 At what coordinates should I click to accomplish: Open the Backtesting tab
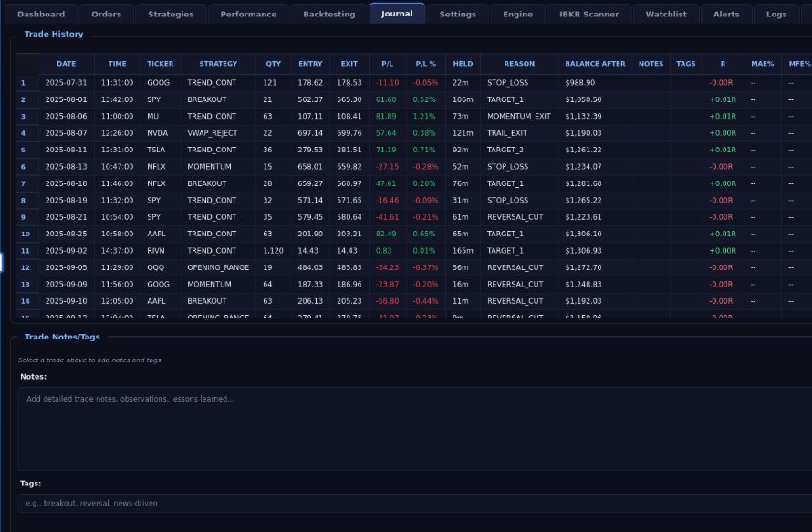coord(328,14)
